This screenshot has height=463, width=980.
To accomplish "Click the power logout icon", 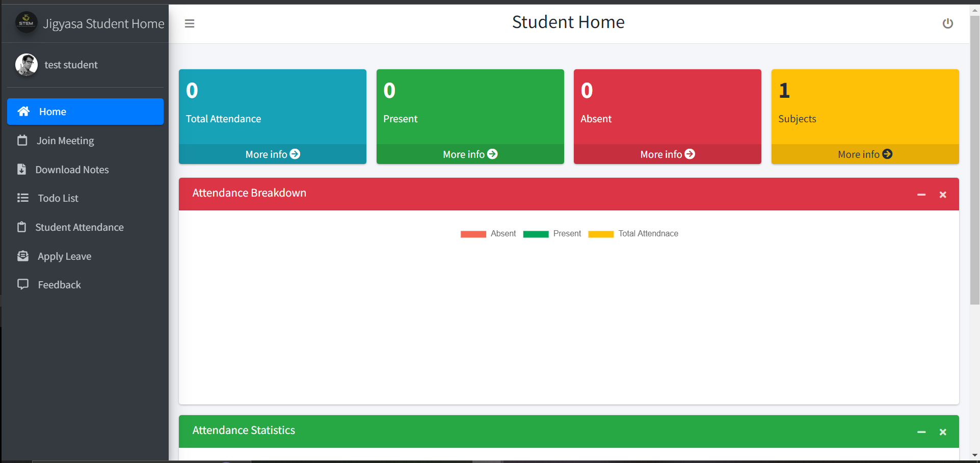I will click(x=947, y=23).
